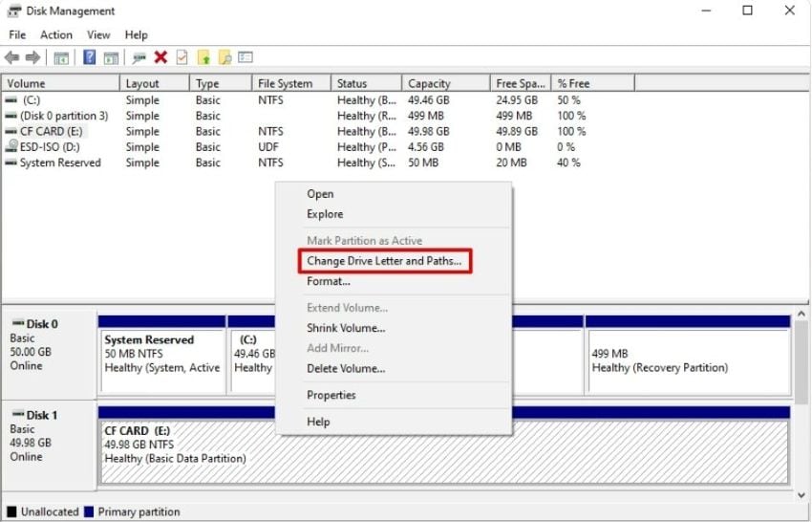This screenshot has height=522, width=812.
Task: Sort by the Status column header
Action: coord(367,83)
